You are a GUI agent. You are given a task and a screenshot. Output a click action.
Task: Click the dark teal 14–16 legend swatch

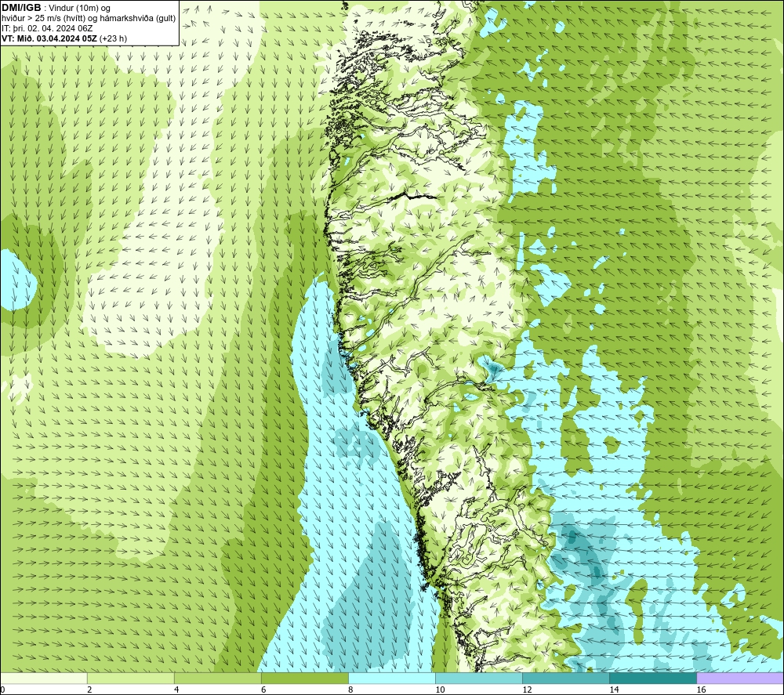(653, 678)
